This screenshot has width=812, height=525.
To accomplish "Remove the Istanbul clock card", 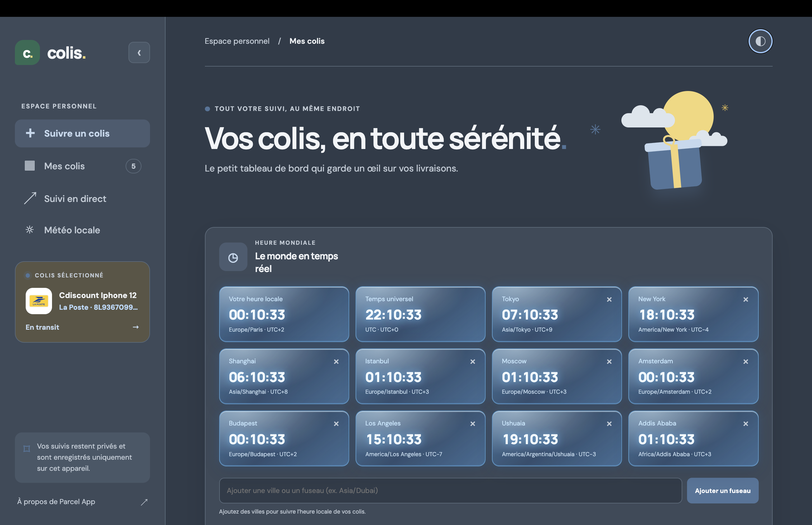I will click(x=473, y=361).
